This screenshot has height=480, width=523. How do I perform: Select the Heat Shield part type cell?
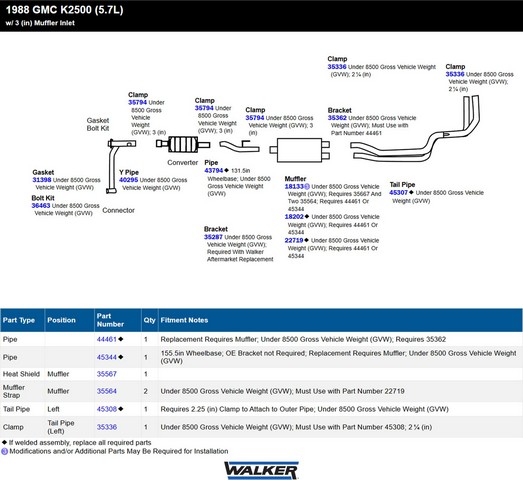[21, 374]
